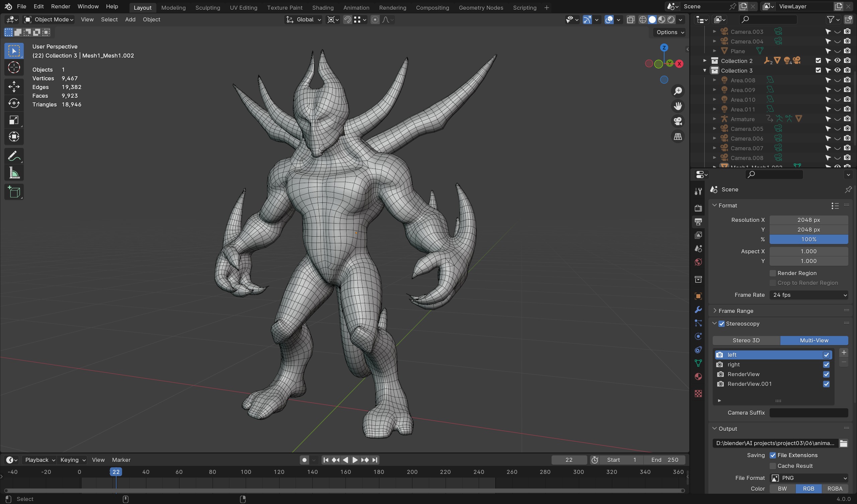Play the animation forward
This screenshot has width=857, height=504.
tap(355, 460)
